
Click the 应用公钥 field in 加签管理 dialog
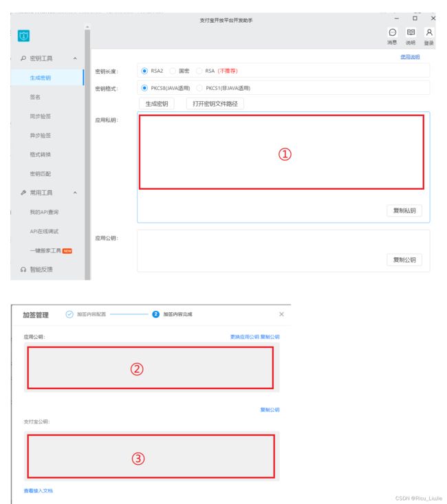[151, 367]
